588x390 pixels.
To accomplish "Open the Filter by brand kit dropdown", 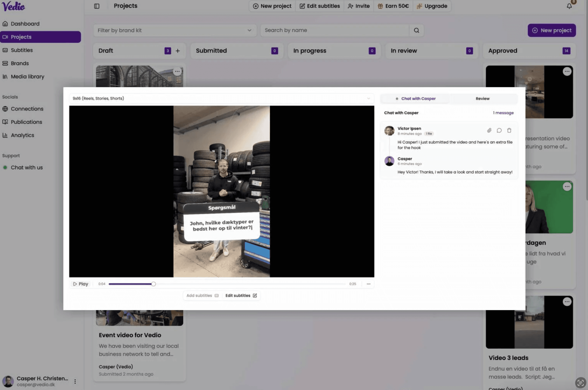I will click(x=175, y=30).
